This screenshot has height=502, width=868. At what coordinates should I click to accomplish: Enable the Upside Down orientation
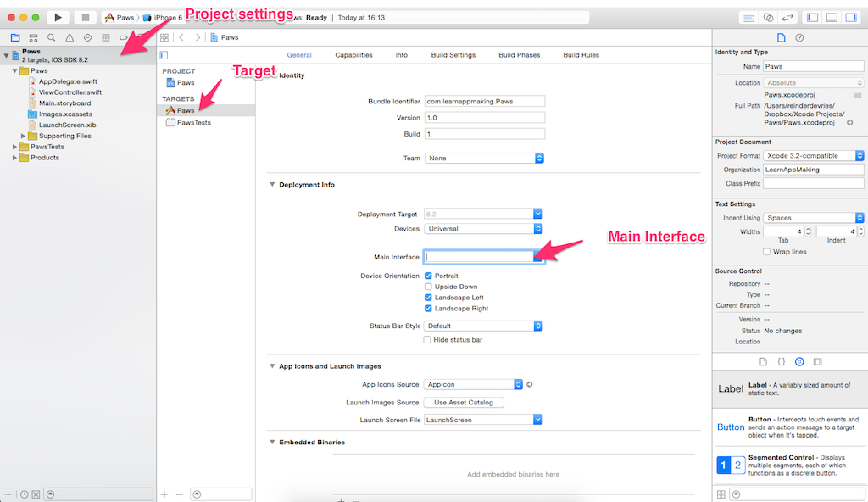[428, 287]
